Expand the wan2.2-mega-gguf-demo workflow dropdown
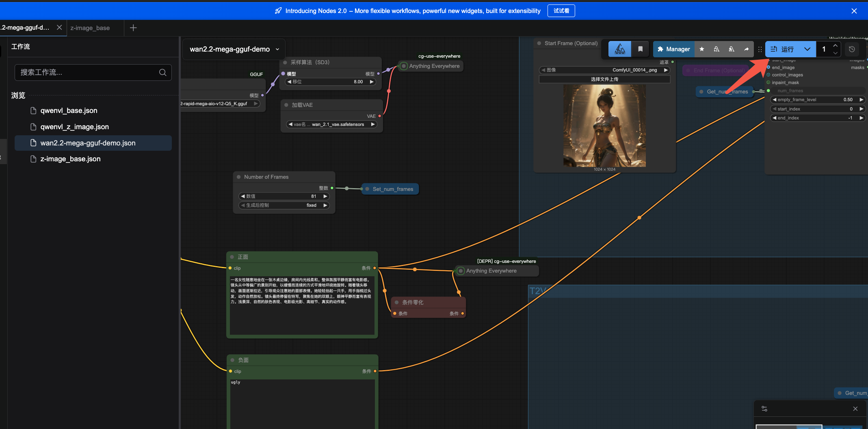The width and height of the screenshot is (868, 429). [277, 49]
